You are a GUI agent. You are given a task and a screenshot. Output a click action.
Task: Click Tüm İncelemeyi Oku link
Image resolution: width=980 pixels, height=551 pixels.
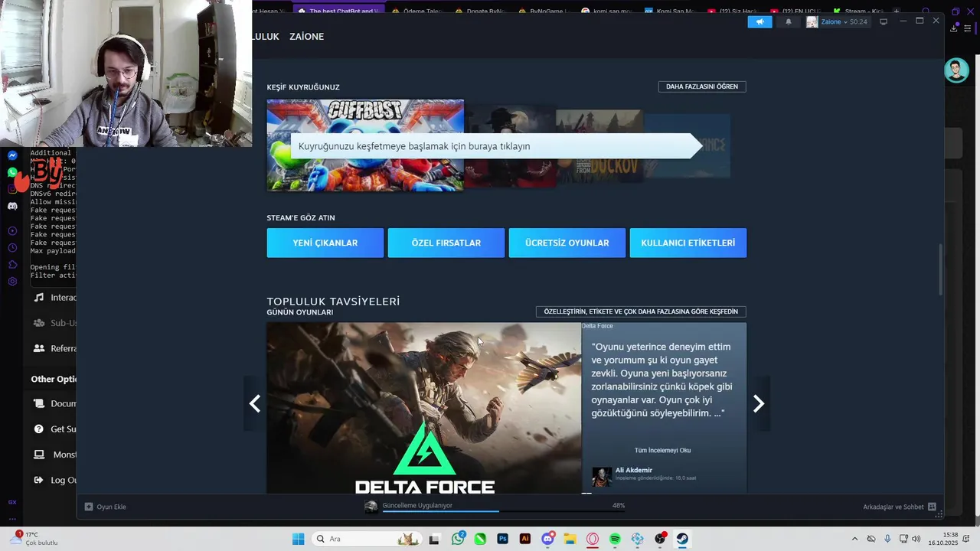(663, 450)
